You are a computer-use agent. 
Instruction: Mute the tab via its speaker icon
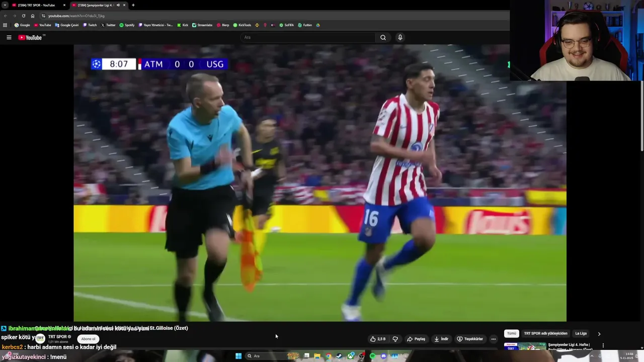[118, 5]
